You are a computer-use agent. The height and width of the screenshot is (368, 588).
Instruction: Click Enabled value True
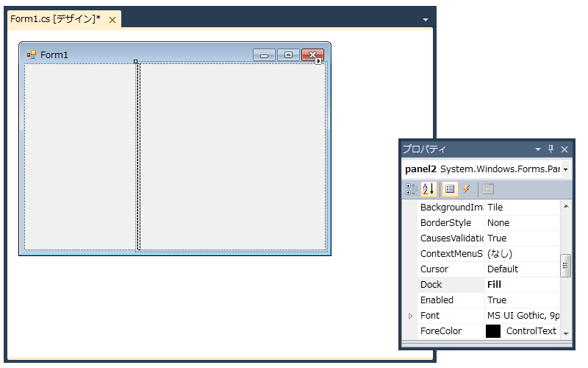[497, 300]
